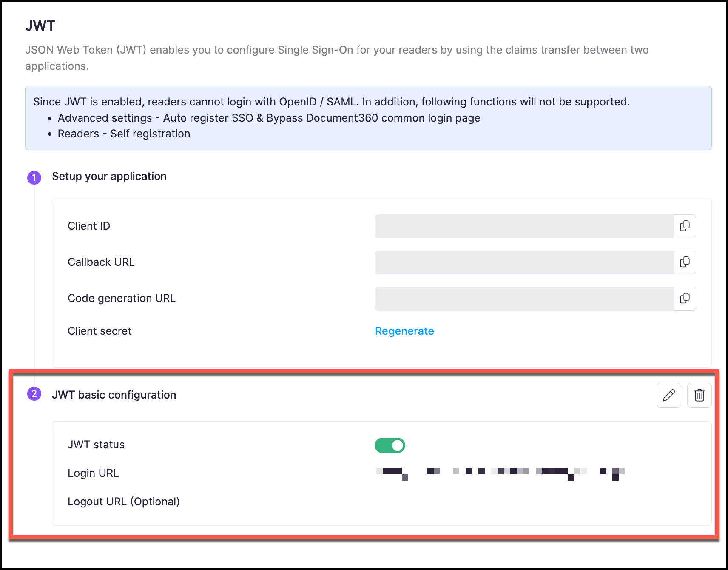Viewport: 728px width, 570px height.
Task: Copy the Code generation URL
Action: click(x=685, y=298)
